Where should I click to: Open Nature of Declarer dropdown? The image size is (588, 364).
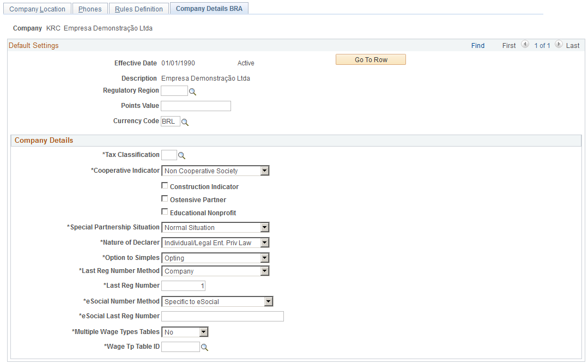tap(265, 243)
